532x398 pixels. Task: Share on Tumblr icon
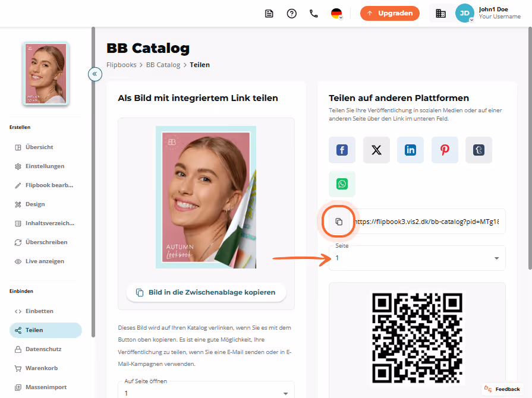(x=479, y=150)
